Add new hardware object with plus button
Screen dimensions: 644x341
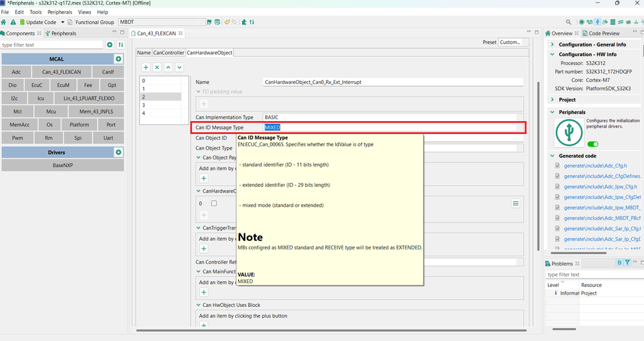pyautogui.click(x=146, y=67)
